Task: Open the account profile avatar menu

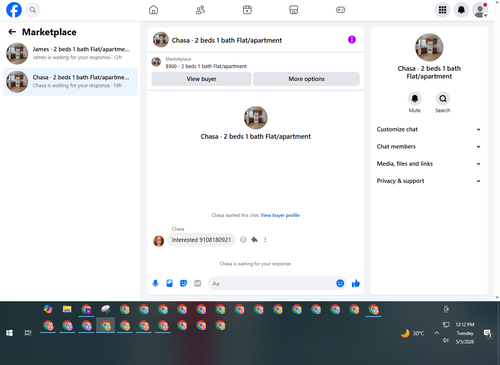Action: coord(480,10)
